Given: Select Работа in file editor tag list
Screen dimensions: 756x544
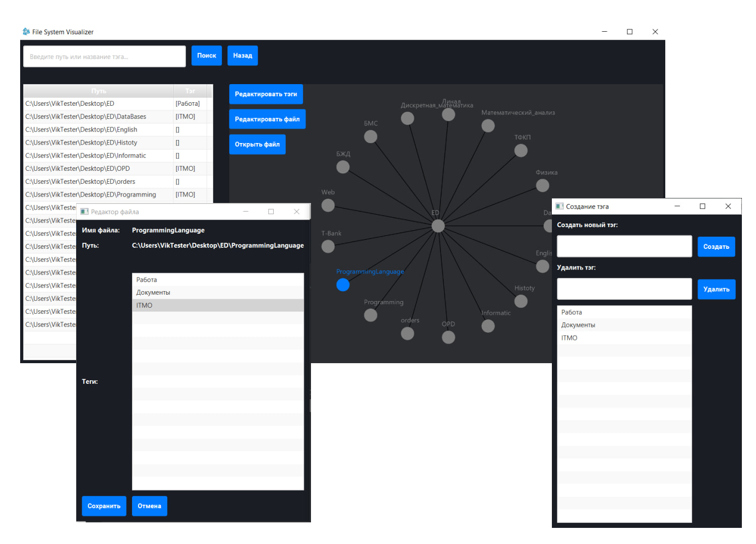Looking at the screenshot, I should (x=218, y=280).
